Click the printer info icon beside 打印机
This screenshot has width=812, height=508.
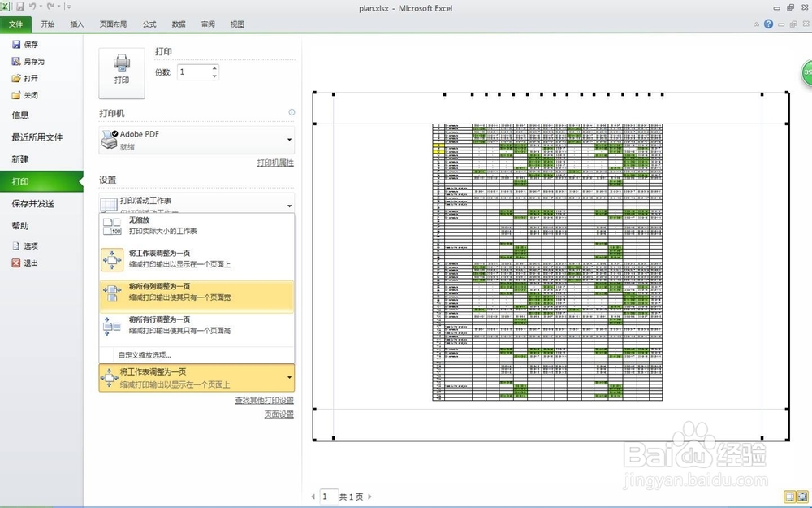(x=291, y=111)
